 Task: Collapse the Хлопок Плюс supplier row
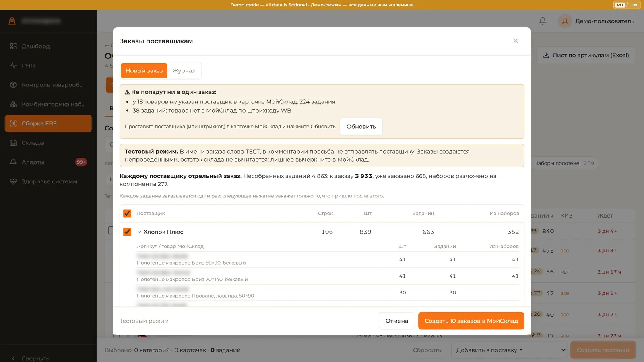pyautogui.click(x=139, y=232)
